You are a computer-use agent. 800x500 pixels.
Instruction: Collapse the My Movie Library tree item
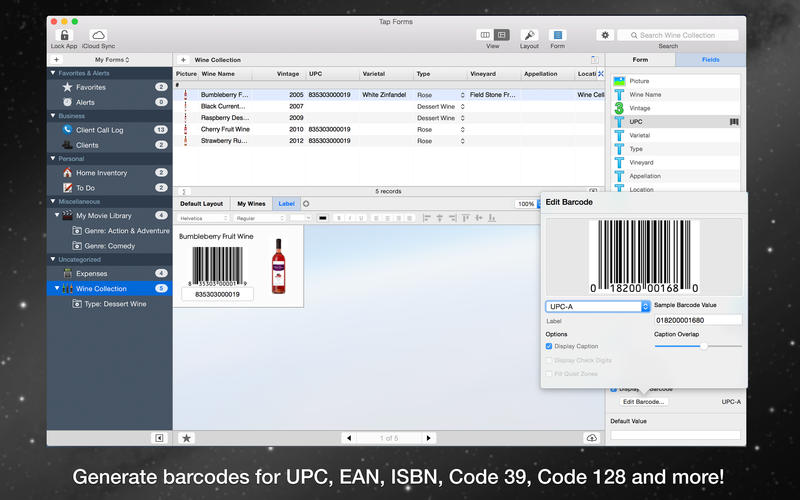(x=57, y=215)
